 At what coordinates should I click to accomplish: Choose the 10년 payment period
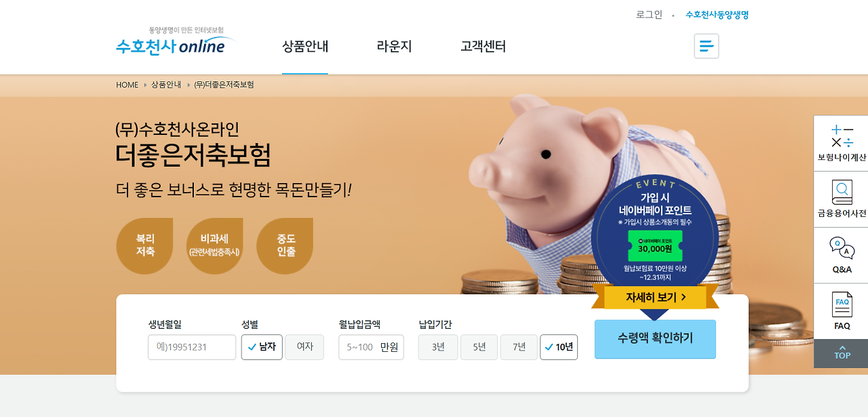(x=559, y=347)
